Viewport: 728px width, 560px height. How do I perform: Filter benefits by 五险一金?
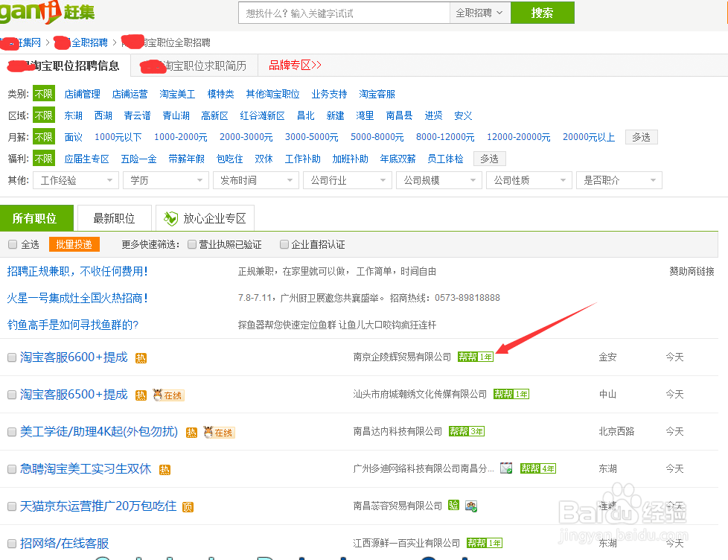coord(138,159)
